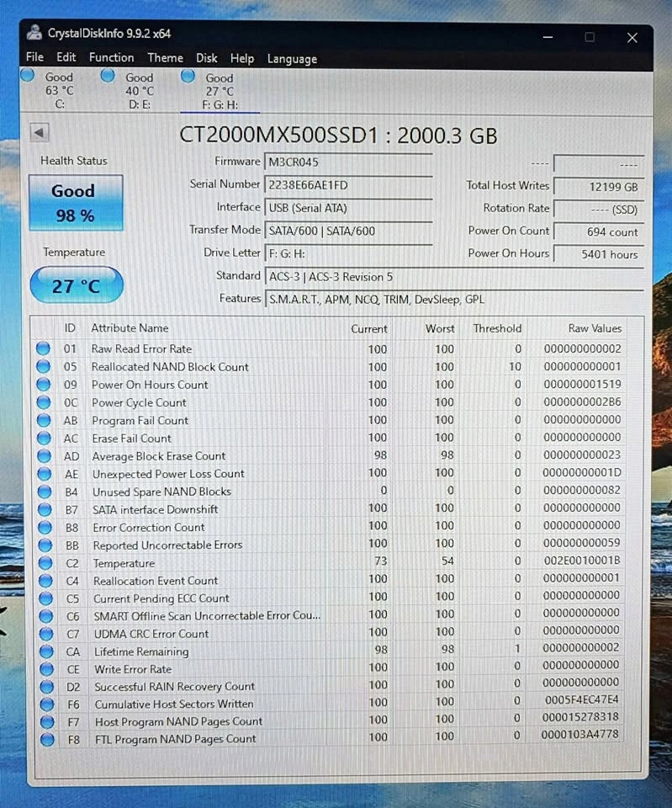672x808 pixels.
Task: Open the Help menu
Action: click(x=242, y=59)
